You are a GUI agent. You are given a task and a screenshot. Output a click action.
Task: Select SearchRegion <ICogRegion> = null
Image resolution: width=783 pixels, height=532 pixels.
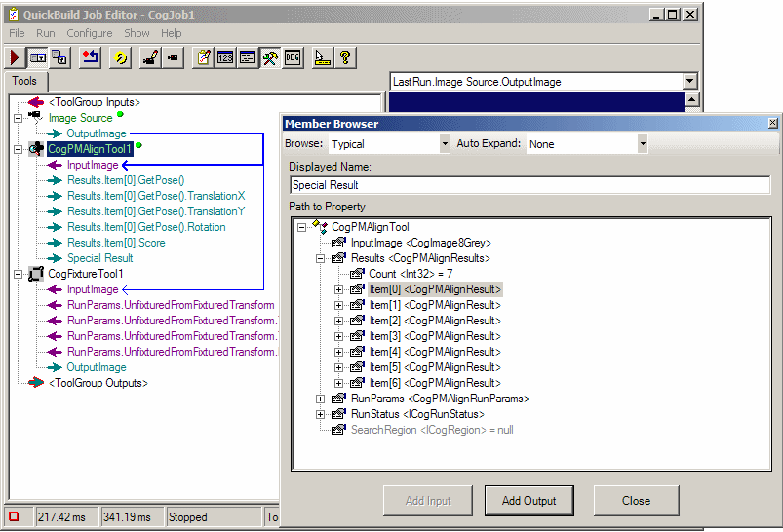432,430
